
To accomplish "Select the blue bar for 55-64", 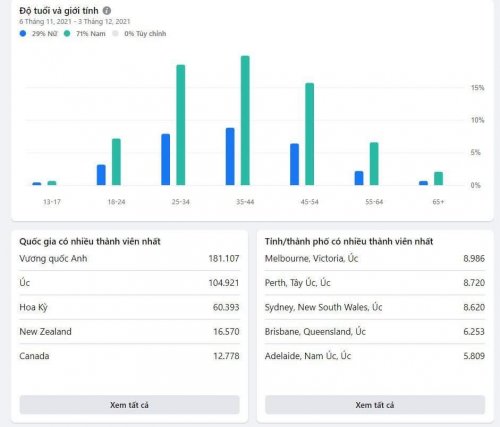I will (359, 178).
